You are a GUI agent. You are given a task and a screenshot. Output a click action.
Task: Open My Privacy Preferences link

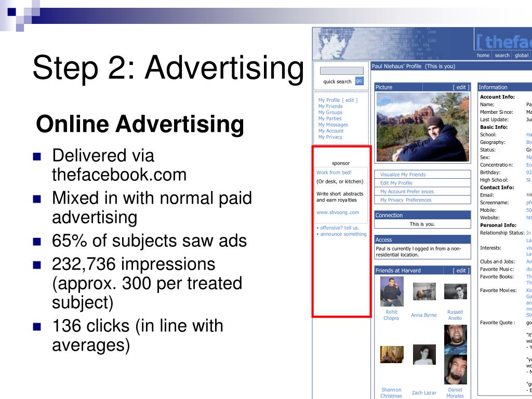405,200
